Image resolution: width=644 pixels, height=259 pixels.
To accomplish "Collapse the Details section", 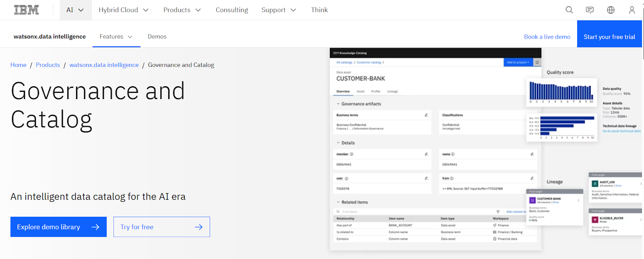I will [x=338, y=143].
